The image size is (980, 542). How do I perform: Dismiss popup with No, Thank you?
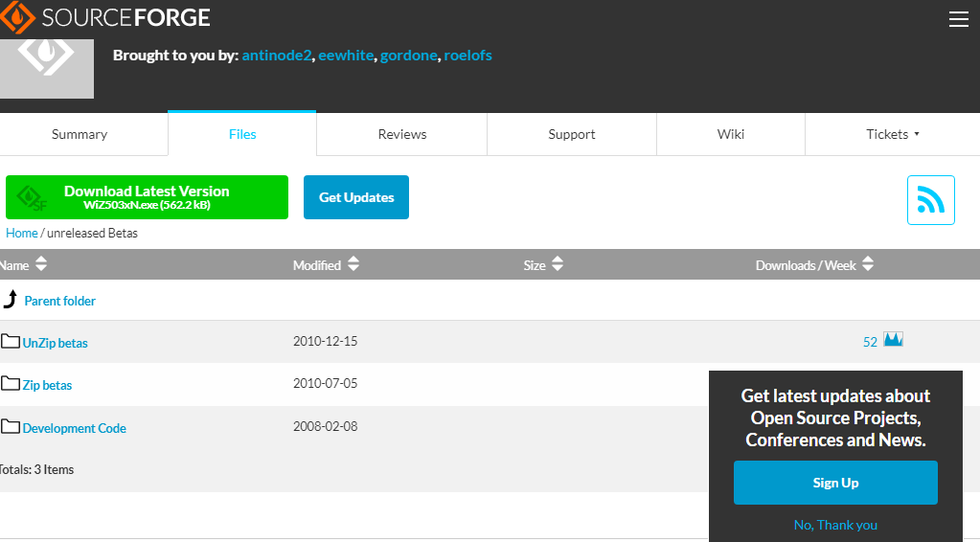pyautogui.click(x=835, y=525)
